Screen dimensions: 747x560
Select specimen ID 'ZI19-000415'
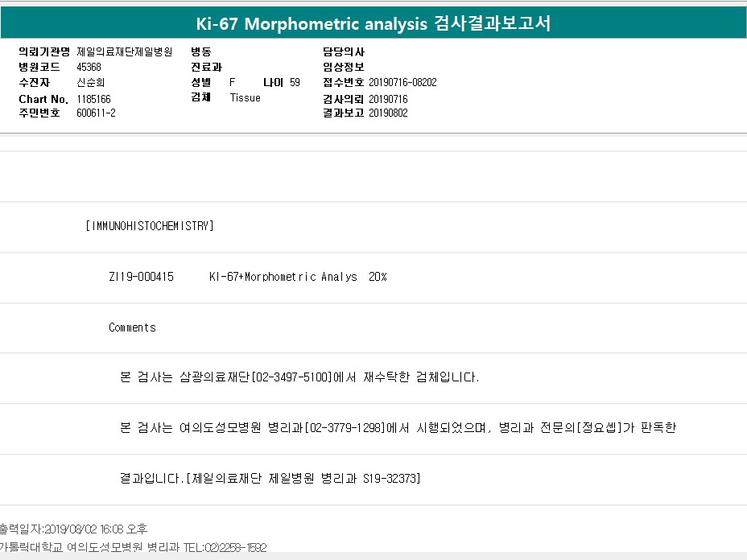[142, 277]
